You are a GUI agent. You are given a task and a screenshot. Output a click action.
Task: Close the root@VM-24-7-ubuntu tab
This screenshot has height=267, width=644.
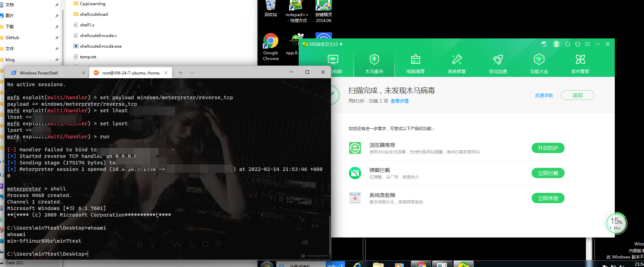[166, 73]
